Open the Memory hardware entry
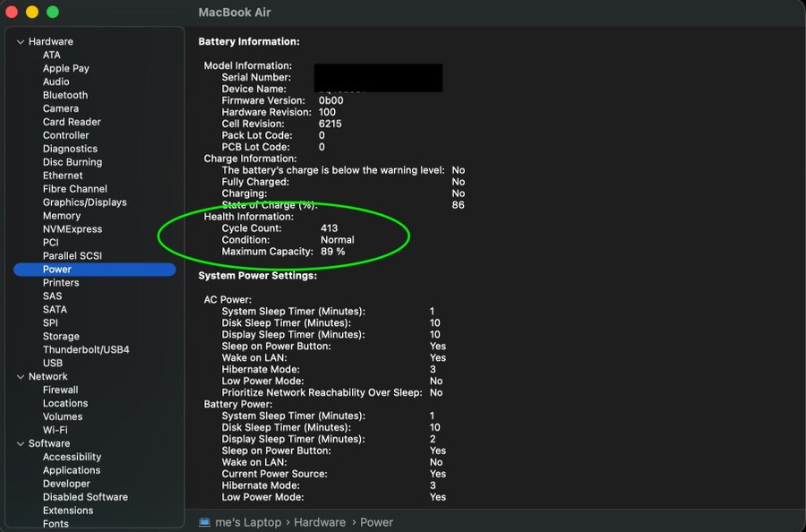 62,216
